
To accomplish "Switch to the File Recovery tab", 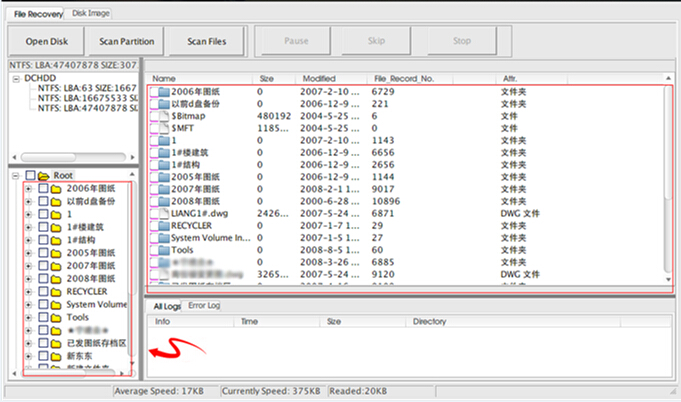I will 38,14.
